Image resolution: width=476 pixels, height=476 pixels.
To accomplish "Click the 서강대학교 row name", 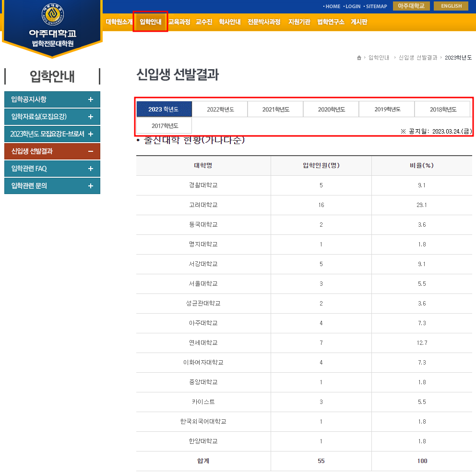I will [x=203, y=264].
